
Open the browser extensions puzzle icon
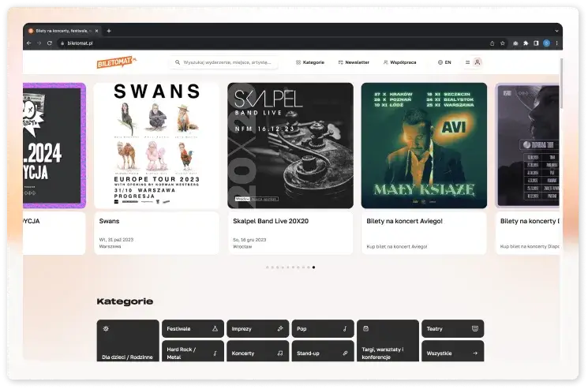526,43
